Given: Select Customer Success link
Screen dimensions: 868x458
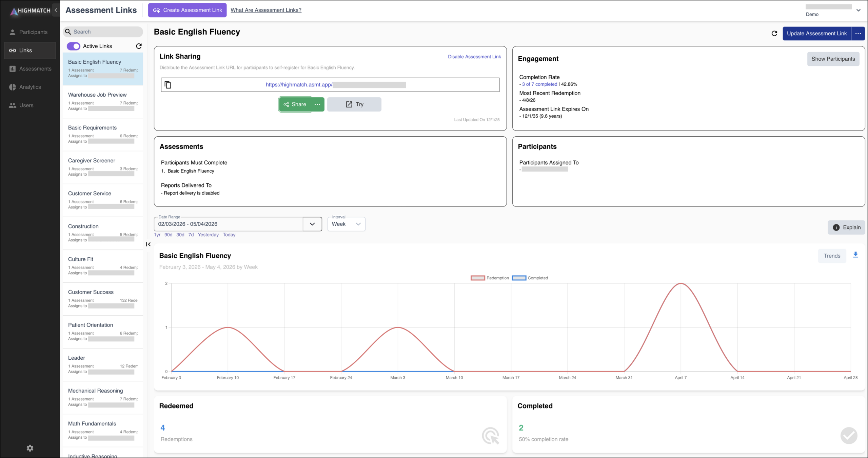Looking at the screenshot, I should pyautogui.click(x=103, y=299).
